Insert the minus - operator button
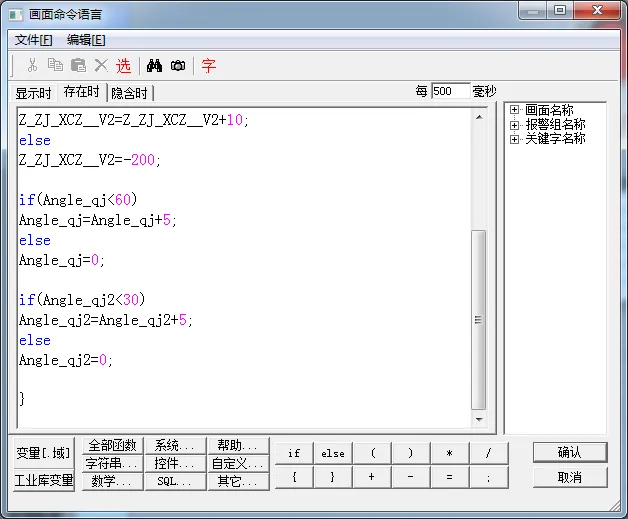 (411, 477)
